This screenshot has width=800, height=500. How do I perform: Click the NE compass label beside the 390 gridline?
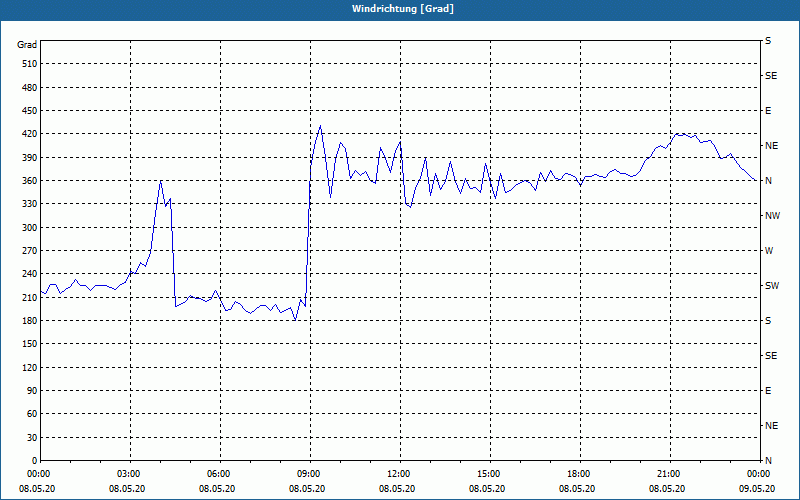[x=771, y=146]
